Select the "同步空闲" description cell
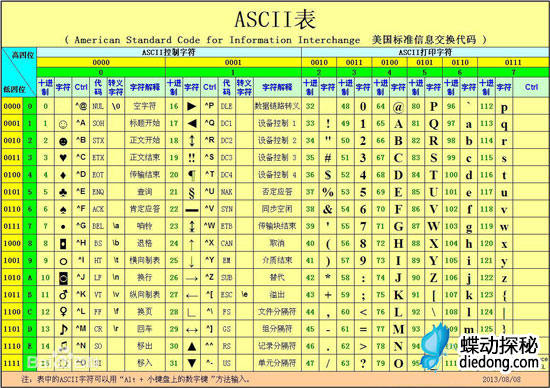 (277, 209)
